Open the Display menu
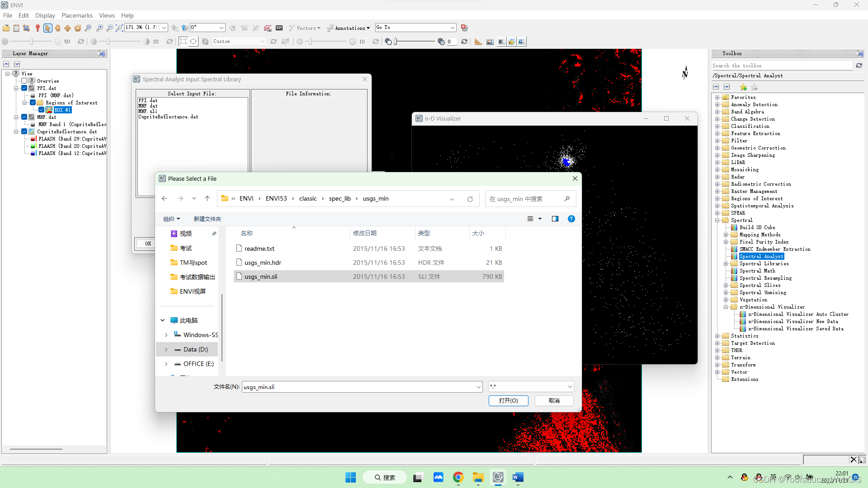 pyautogui.click(x=45, y=15)
